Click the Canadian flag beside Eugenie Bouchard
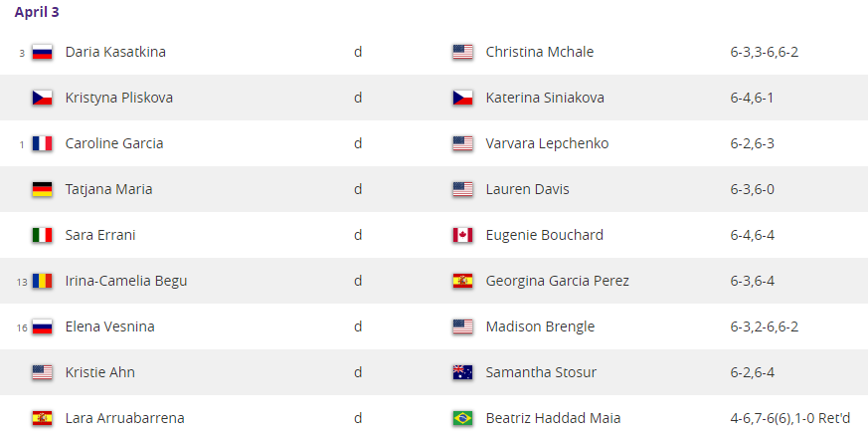Viewport: 868px width, 434px height. click(462, 235)
